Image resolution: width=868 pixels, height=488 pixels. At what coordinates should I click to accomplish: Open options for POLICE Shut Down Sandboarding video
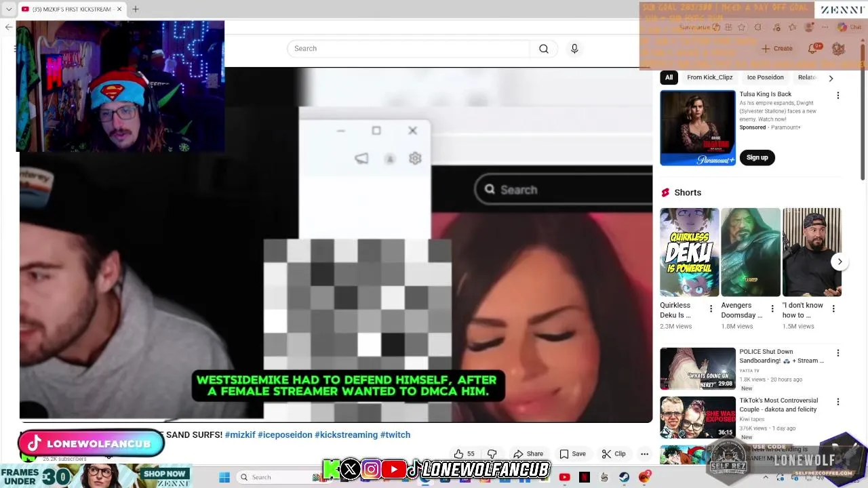[838, 353]
